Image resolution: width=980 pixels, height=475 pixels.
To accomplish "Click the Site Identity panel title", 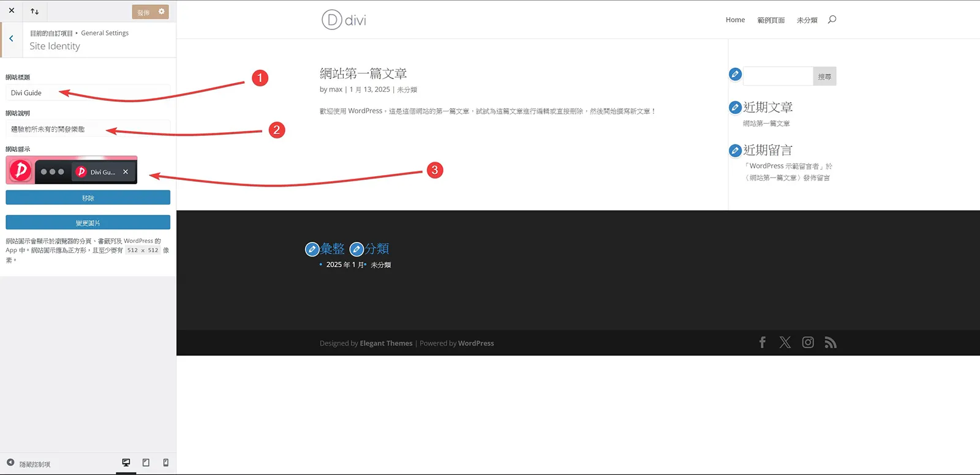I will (55, 46).
